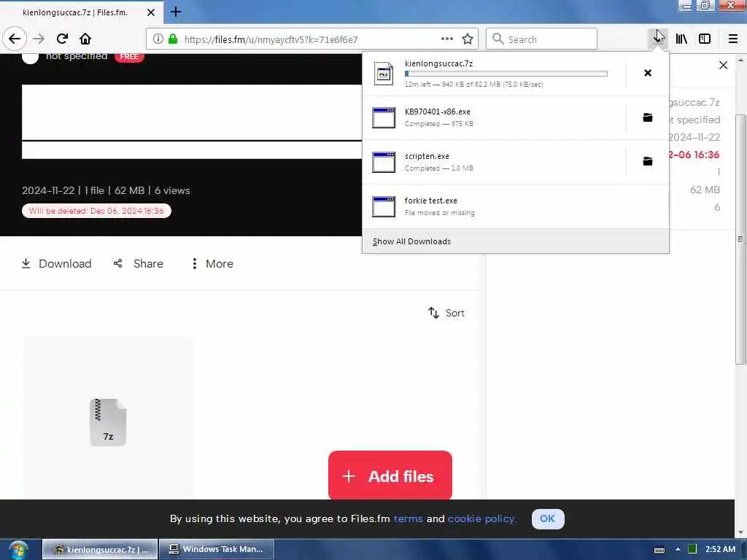Show hidden system tray icons
Image resolution: width=747 pixels, height=560 pixels.
[x=678, y=550]
